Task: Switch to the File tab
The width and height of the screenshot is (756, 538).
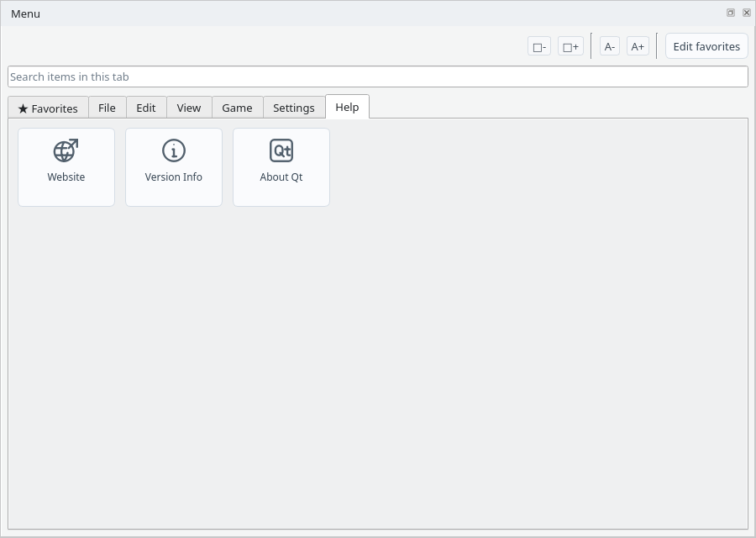Action: click(x=107, y=108)
